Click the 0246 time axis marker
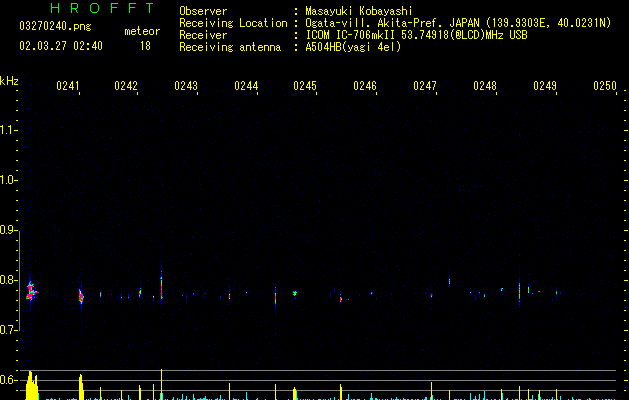 click(x=365, y=86)
